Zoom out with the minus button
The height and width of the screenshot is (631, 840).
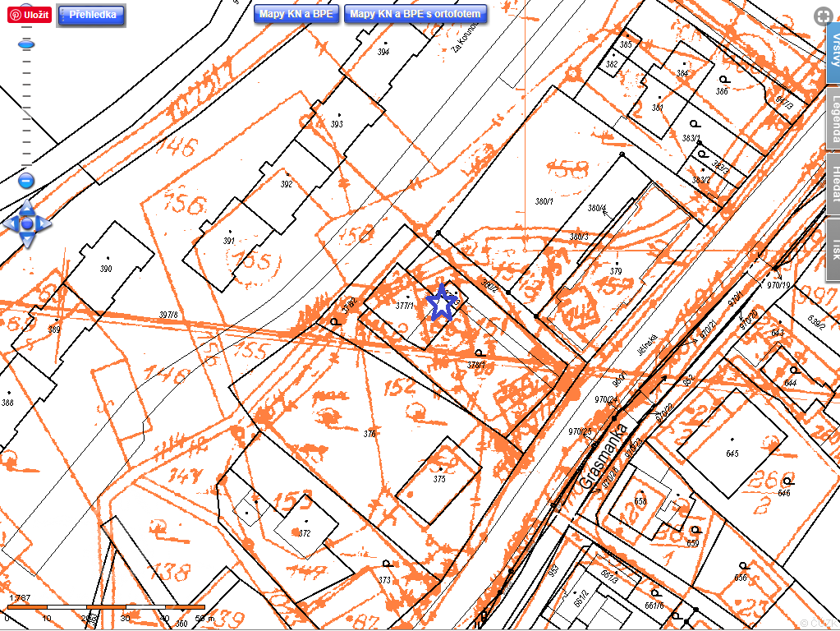(x=26, y=181)
